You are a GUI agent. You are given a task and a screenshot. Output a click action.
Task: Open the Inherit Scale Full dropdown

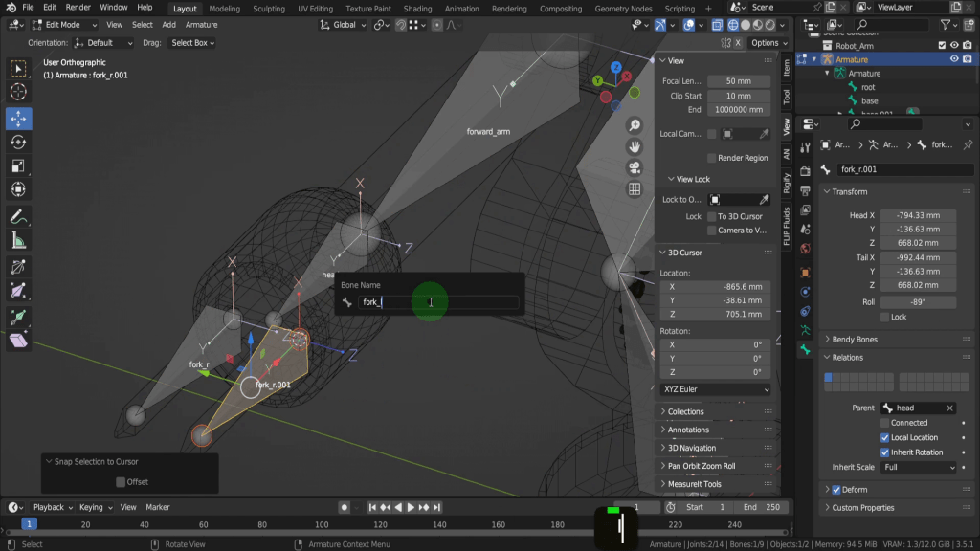[918, 468]
